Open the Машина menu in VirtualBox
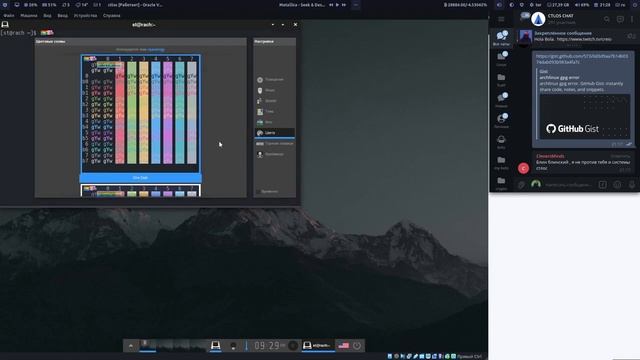Screen dimensions: 640x360 [x=29, y=16]
